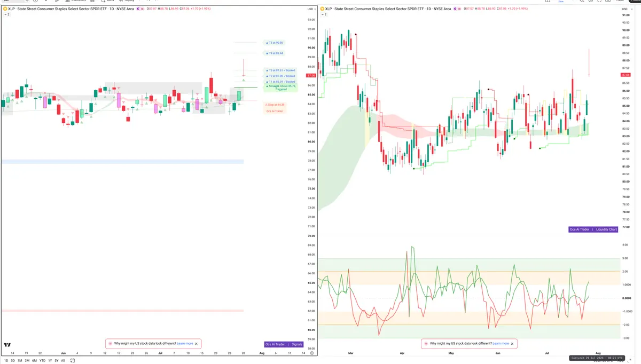
Task: Open the USD currency dropdown on left chart
Action: pyautogui.click(x=310, y=9)
